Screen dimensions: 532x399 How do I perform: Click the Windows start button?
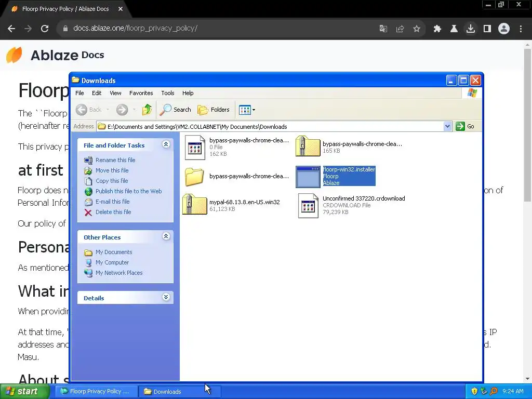tap(24, 391)
